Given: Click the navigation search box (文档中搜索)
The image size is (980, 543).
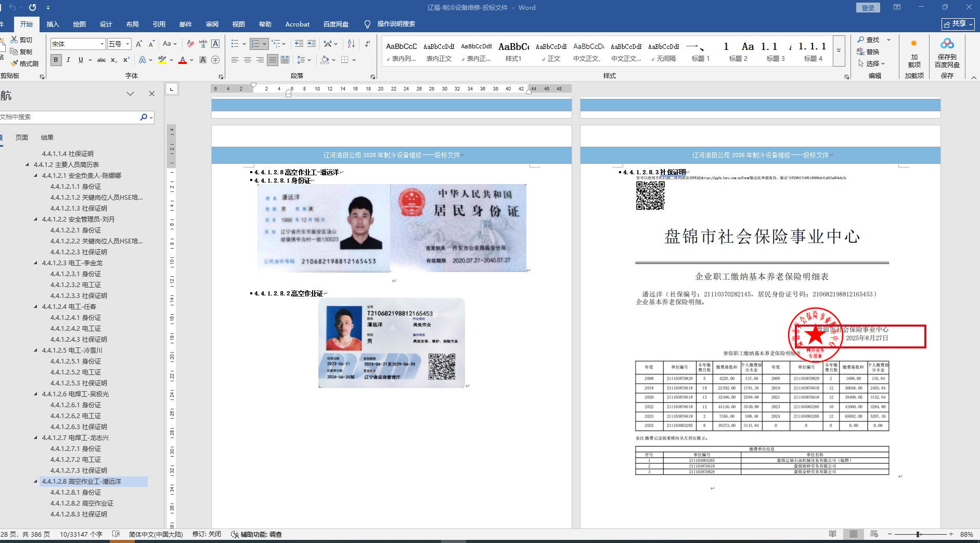Looking at the screenshot, I should tap(69, 117).
